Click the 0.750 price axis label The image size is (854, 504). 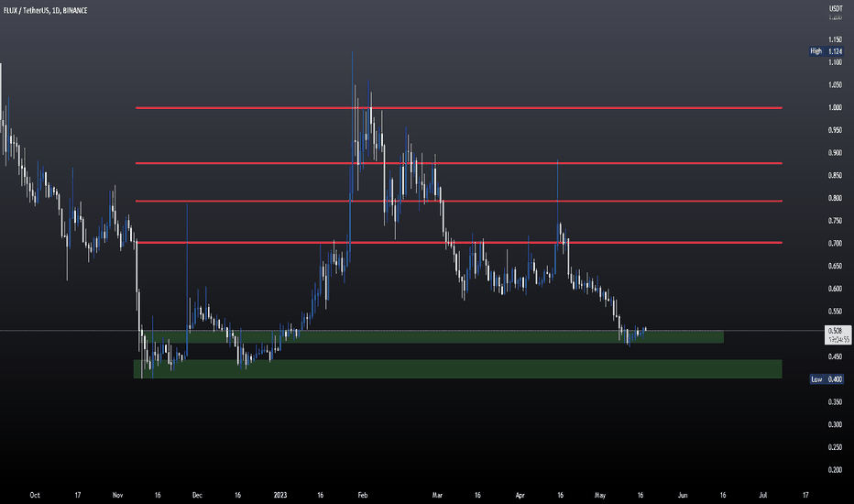point(835,221)
